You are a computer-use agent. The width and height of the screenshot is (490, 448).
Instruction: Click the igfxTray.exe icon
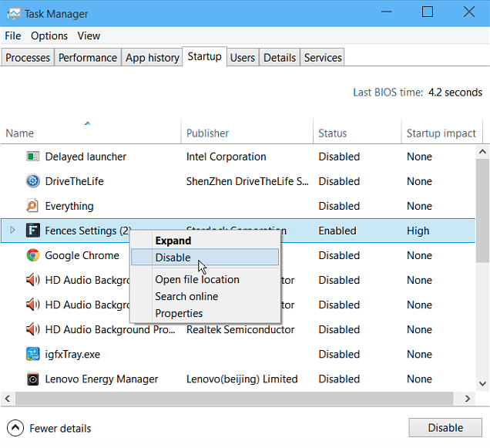click(x=33, y=354)
